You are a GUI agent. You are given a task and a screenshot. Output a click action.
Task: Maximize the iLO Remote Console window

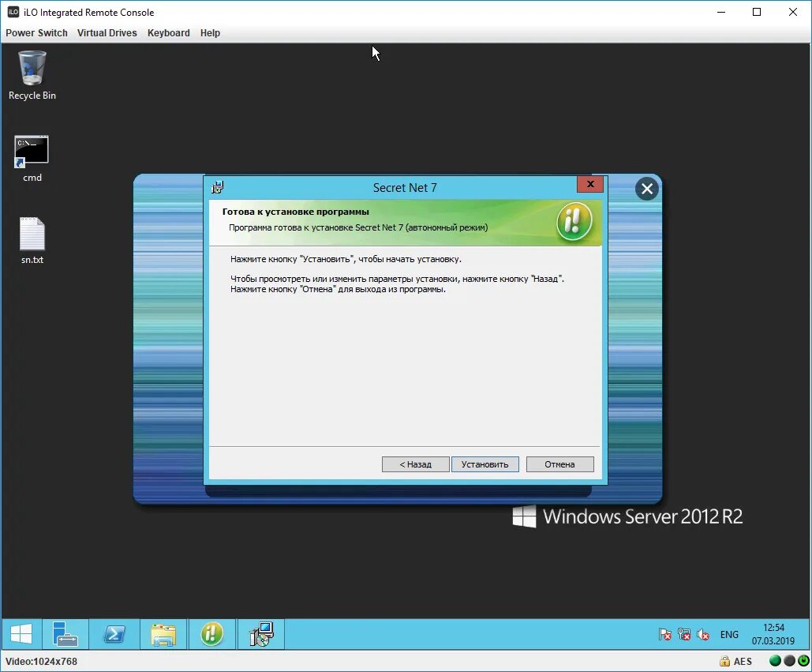[757, 12]
